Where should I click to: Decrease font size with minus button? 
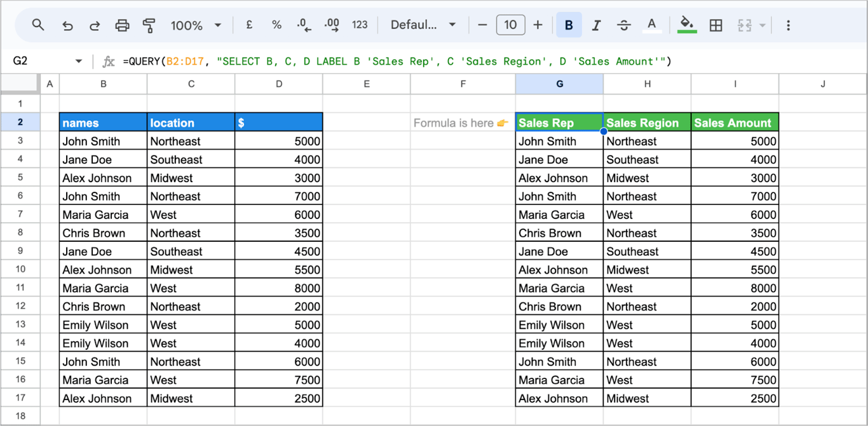[482, 25]
